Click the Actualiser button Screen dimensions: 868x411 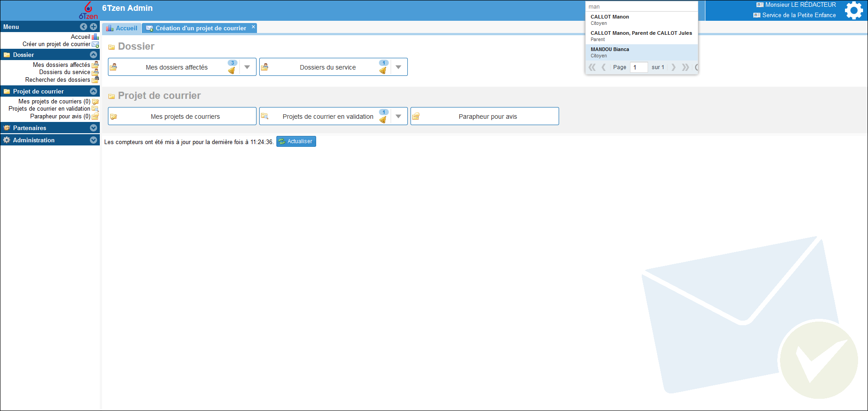(296, 141)
